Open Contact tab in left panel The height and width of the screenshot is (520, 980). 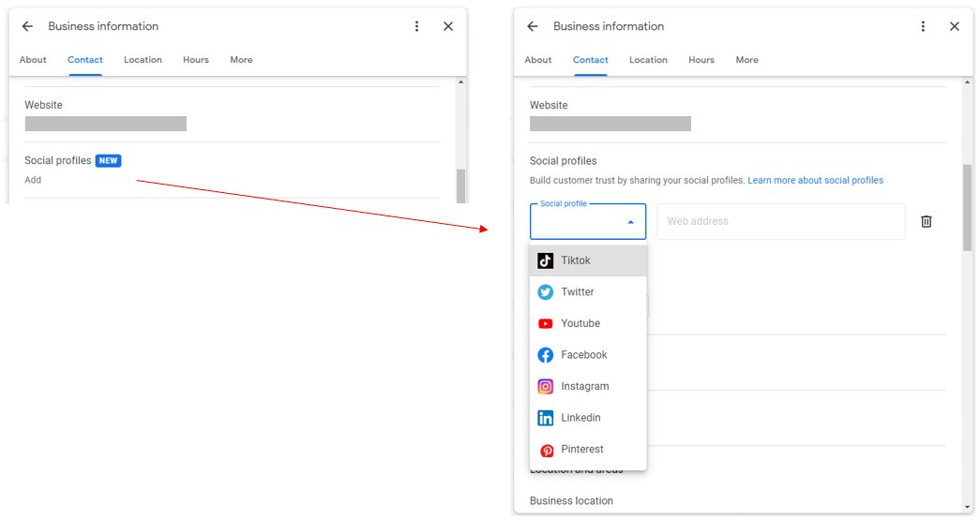(85, 60)
